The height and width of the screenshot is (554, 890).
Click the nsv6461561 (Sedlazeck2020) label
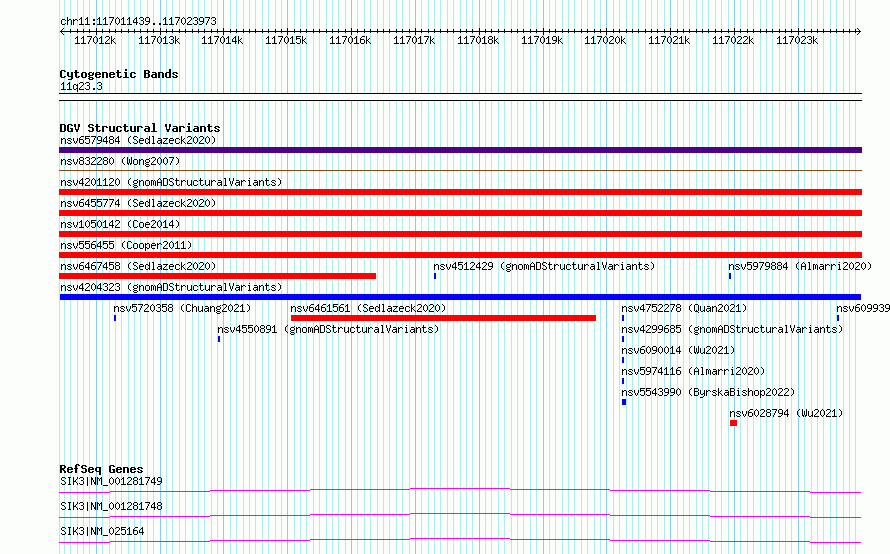click(368, 308)
